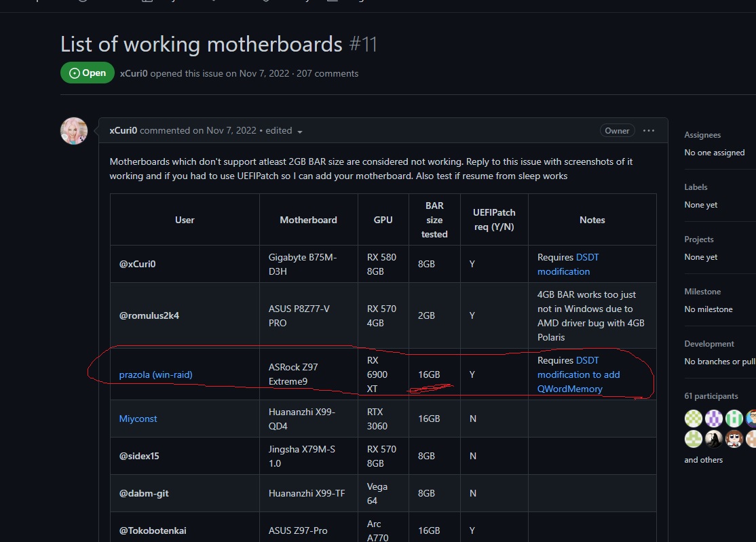The image size is (756, 542).
Task: Click the purple identicon participant avatar
Action: [713, 418]
